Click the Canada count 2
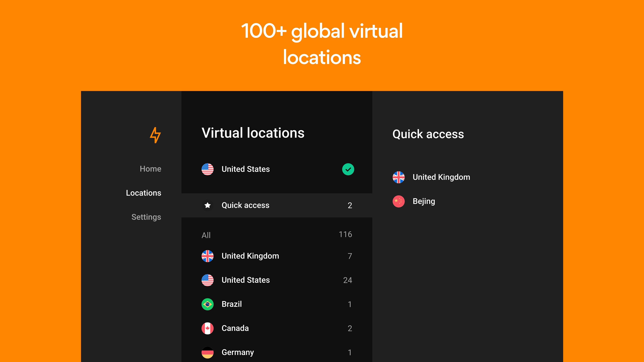The height and width of the screenshot is (362, 644). (x=350, y=328)
